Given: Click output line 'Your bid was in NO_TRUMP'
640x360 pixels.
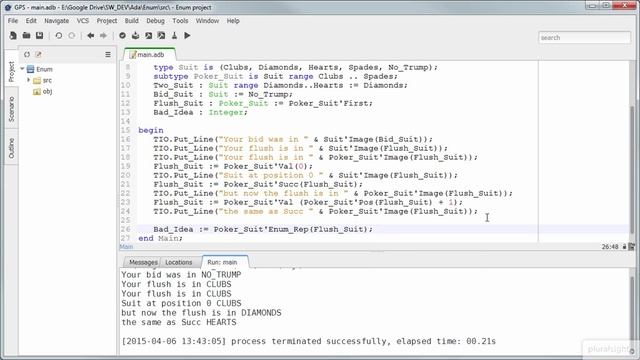Looking at the screenshot, I should 181,275.
